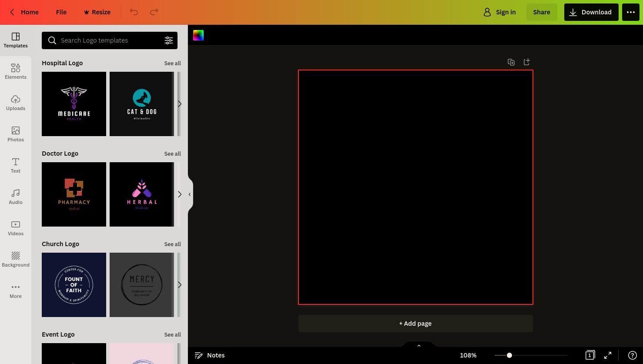This screenshot has height=364, width=643.
Task: Collapse the side panel with arrow handle
Action: [x=190, y=194]
